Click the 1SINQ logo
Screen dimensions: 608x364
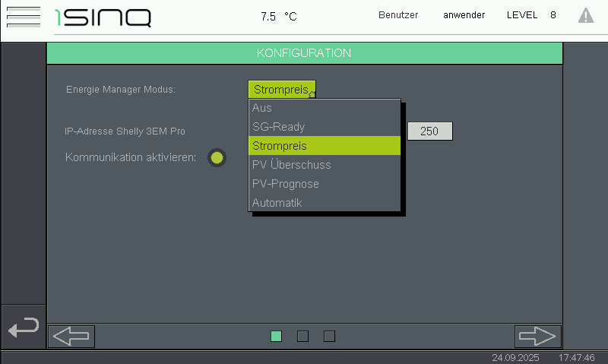(103, 17)
